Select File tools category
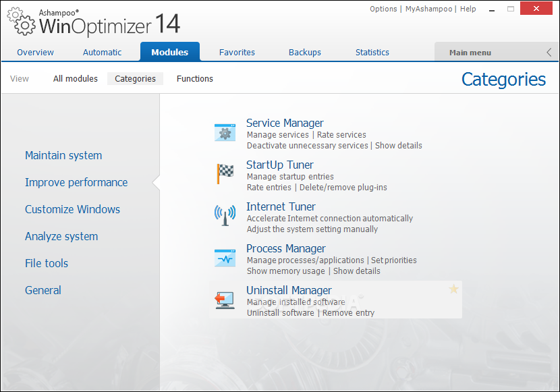This screenshot has height=392, width=560. [x=47, y=263]
